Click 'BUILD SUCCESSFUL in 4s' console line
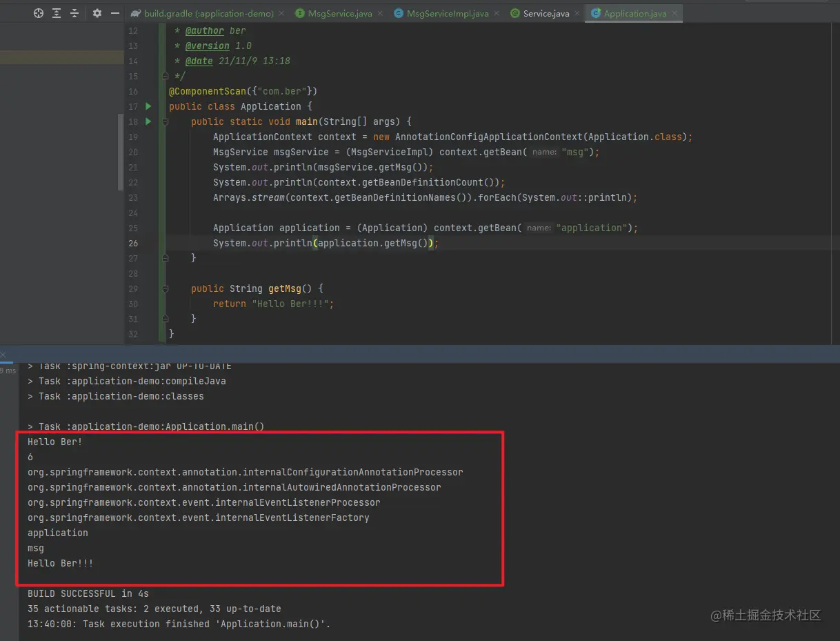The width and height of the screenshot is (840, 641). pyautogui.click(x=88, y=593)
